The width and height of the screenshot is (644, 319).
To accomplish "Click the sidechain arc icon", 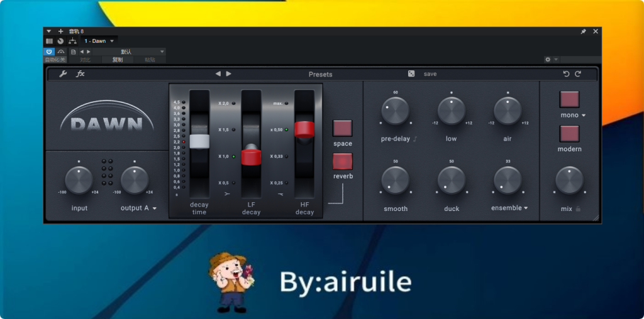I will [61, 51].
